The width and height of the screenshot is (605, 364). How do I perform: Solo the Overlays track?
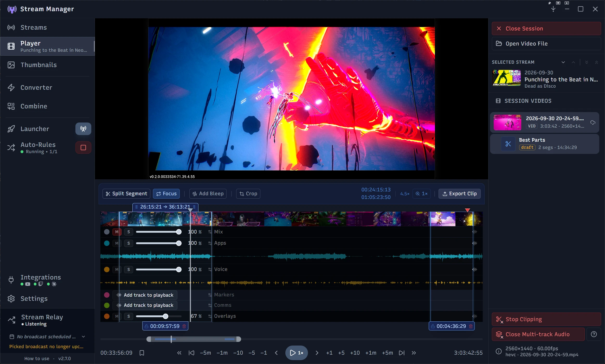[x=128, y=316]
